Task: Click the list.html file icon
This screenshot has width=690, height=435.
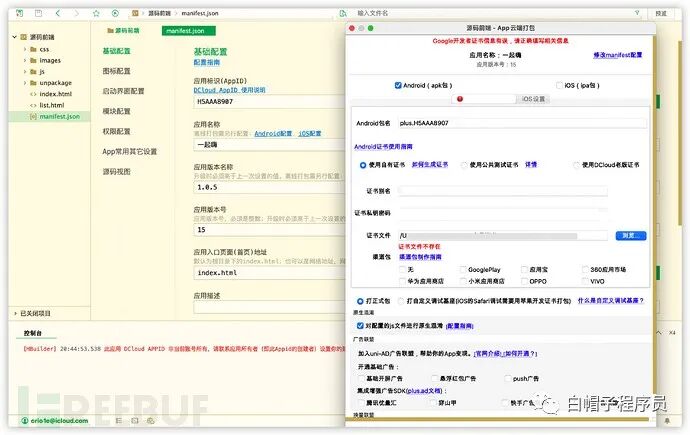Action: (33, 105)
